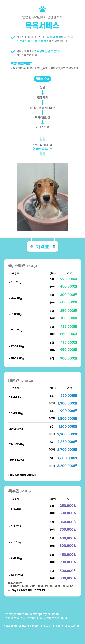Viewport: 85px width, 644px height.
Task: Click the closing blue quotation mark icon
Action: [x=42, y=155]
